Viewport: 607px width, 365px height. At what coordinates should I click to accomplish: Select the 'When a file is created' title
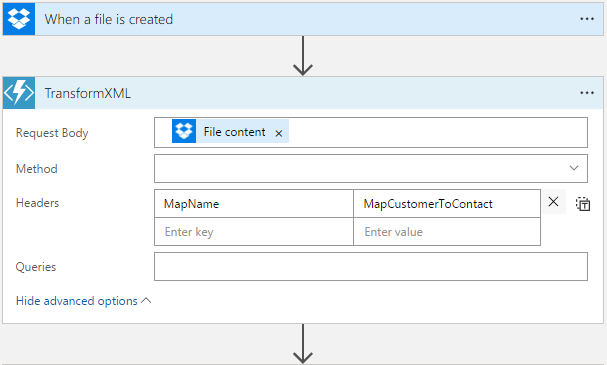point(108,19)
